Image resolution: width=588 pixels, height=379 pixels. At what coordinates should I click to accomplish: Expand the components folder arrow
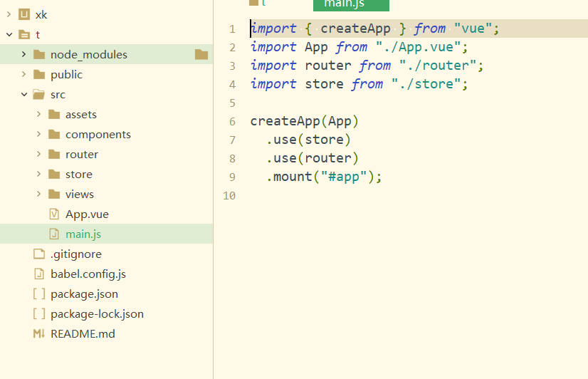pyautogui.click(x=38, y=134)
